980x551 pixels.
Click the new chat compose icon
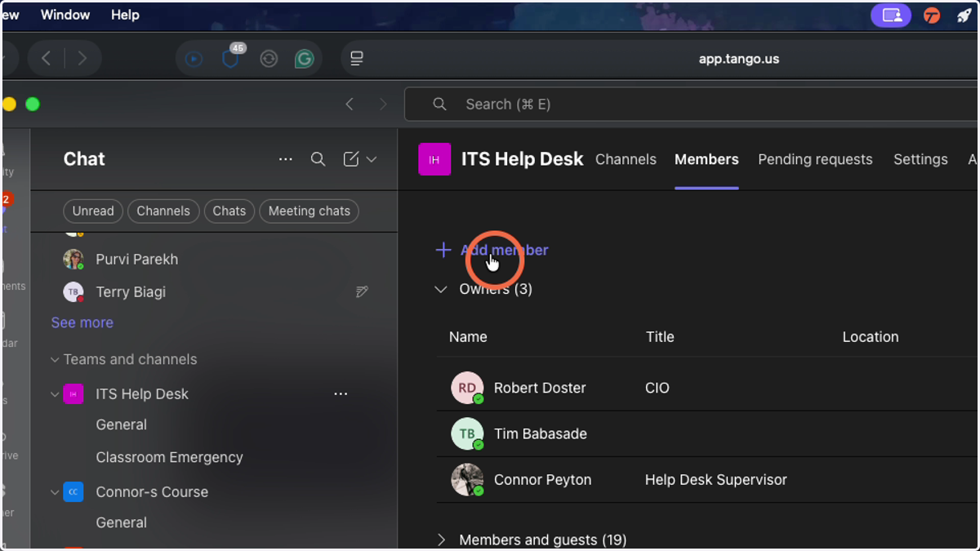click(351, 159)
